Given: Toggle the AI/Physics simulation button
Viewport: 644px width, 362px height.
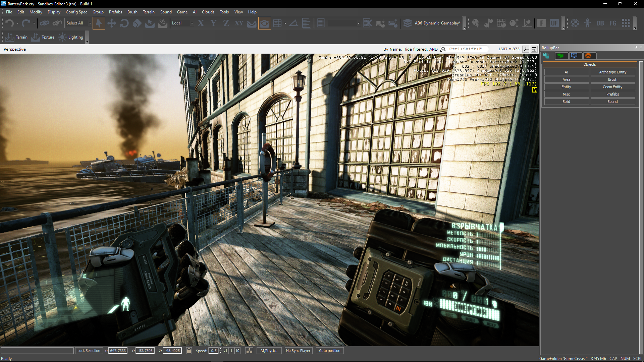Looking at the screenshot, I should click(269, 351).
